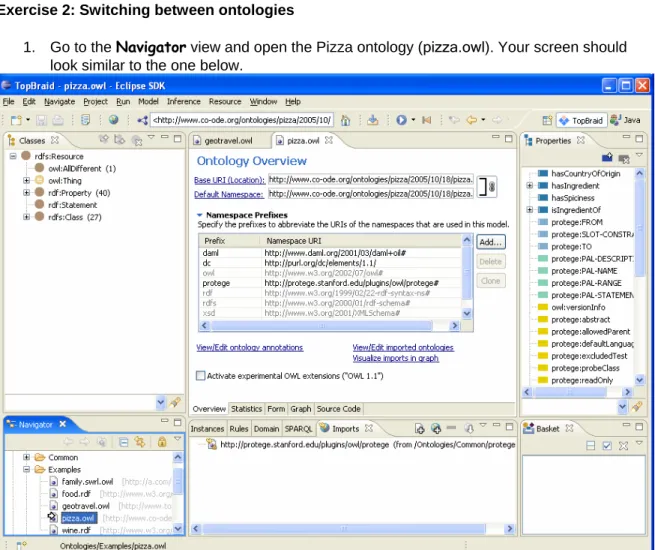Expand the isIngredientOf property

click(530, 210)
